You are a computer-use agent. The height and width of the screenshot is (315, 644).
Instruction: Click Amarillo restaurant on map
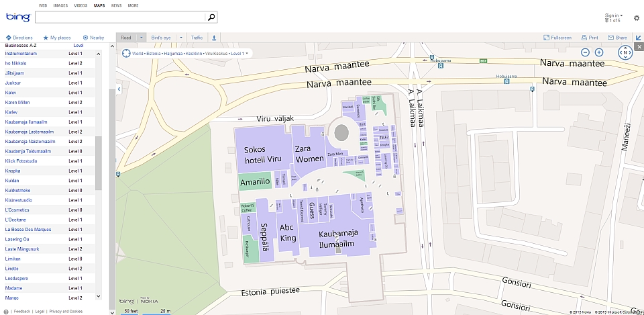click(x=255, y=182)
